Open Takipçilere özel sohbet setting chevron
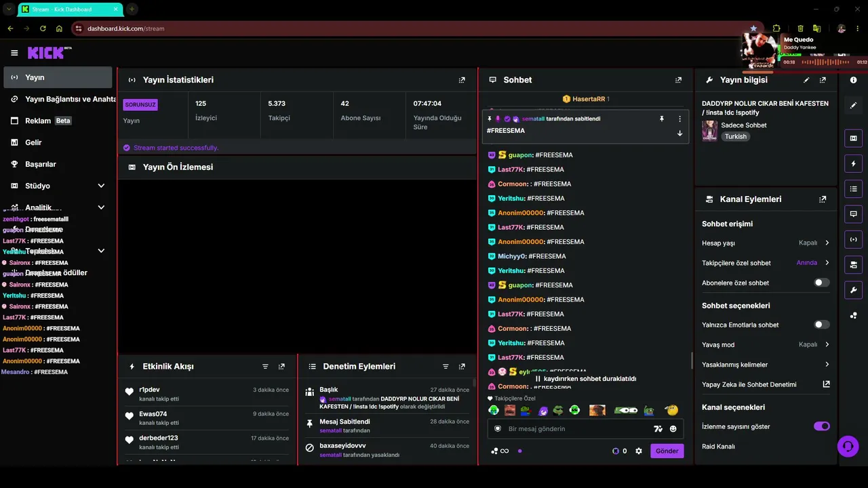 pyautogui.click(x=827, y=263)
